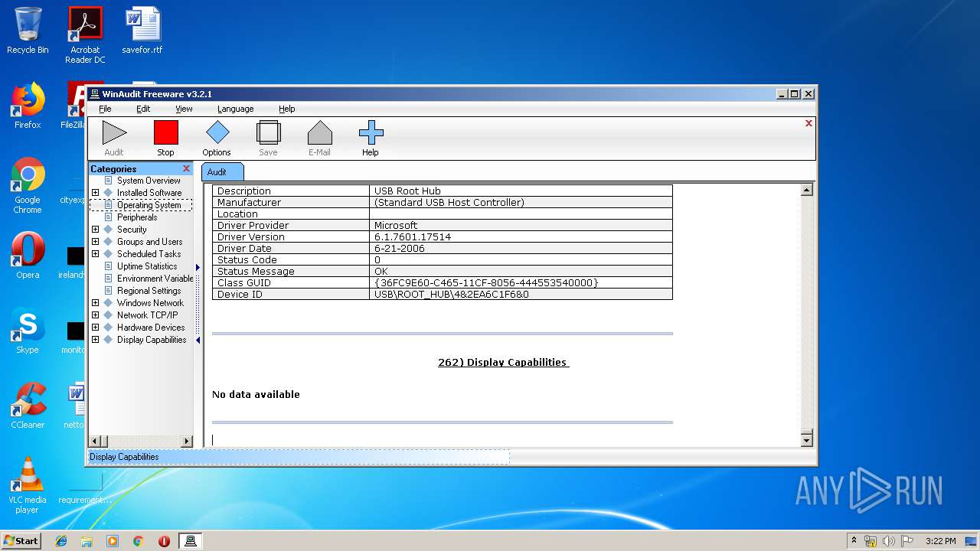Click the USB Root Hub description cell
This screenshot has height=551, width=980.
(521, 191)
